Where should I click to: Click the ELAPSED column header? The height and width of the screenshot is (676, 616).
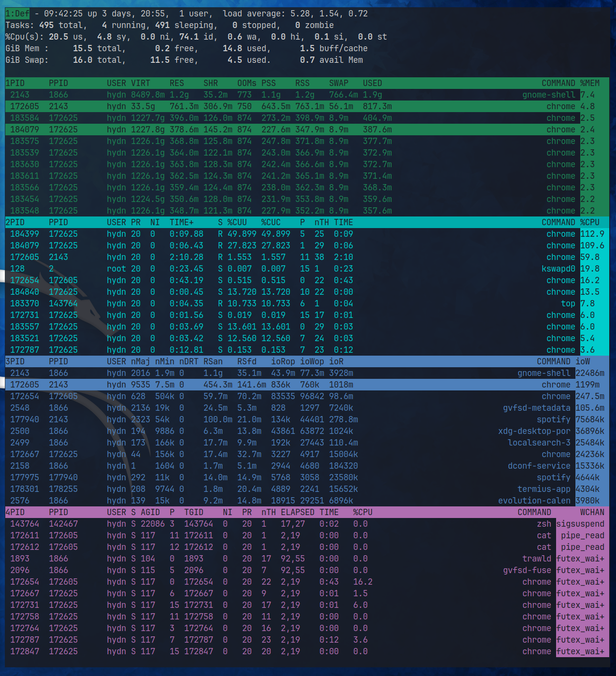[298, 512]
